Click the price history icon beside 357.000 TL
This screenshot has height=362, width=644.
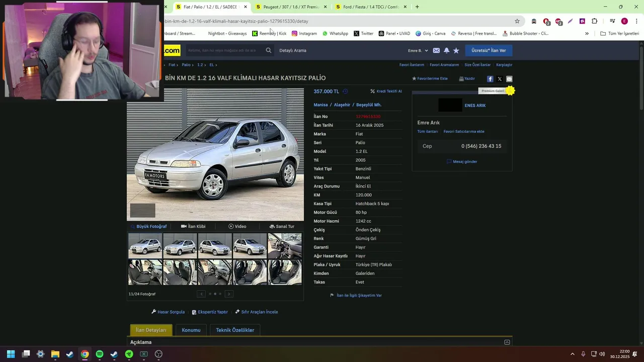point(345,92)
